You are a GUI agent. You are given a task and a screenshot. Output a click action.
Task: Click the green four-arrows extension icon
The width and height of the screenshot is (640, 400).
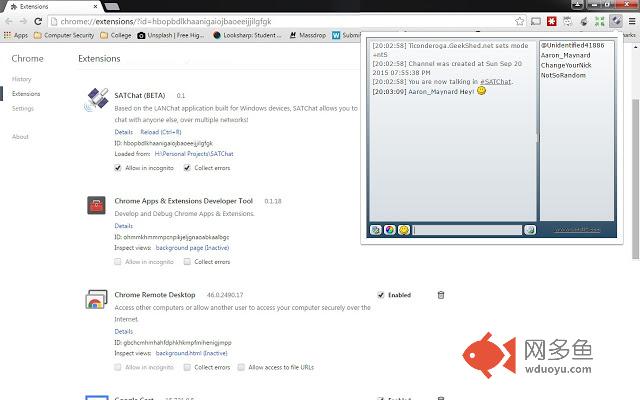(599, 21)
